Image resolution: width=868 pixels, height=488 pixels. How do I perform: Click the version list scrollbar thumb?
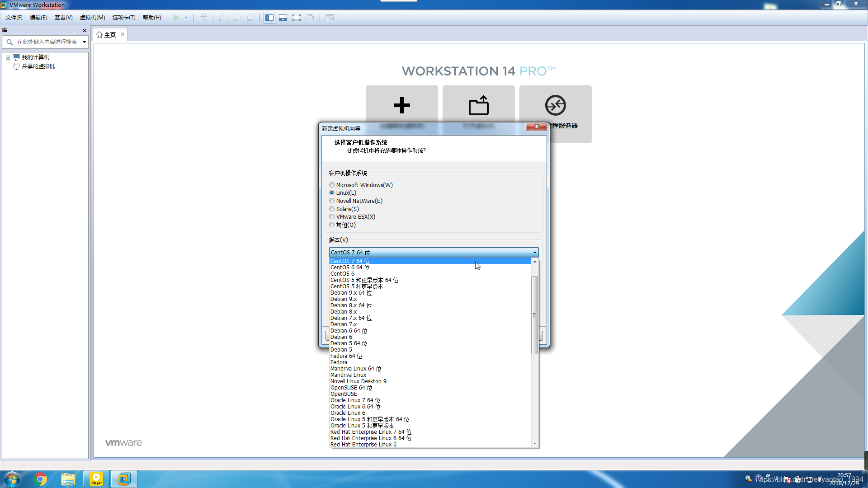tap(534, 315)
